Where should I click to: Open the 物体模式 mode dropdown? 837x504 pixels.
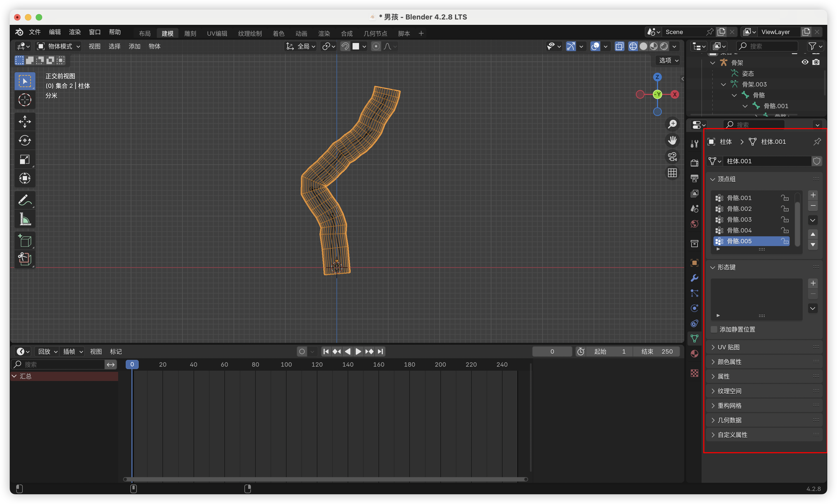(58, 46)
